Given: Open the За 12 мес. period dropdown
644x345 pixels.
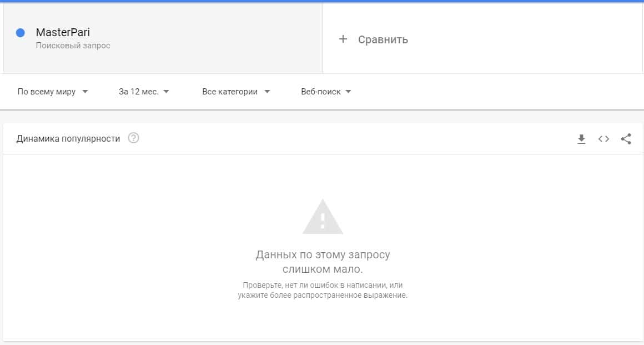Looking at the screenshot, I should [x=144, y=92].
